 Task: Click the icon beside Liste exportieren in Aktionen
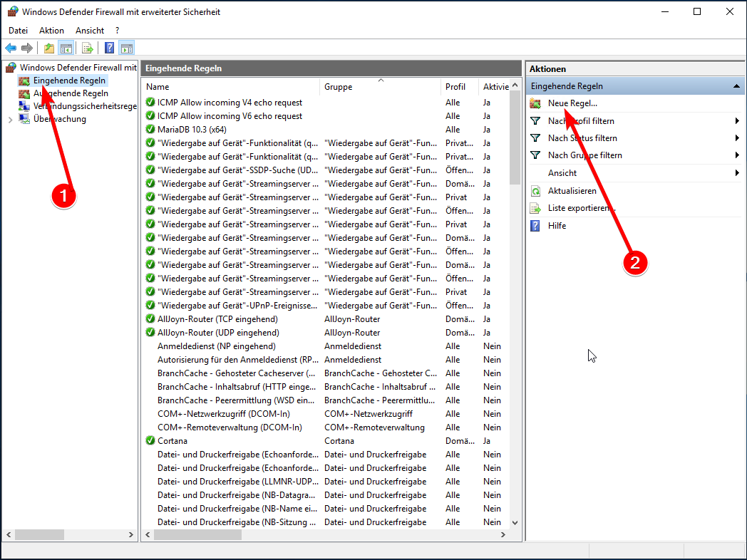(x=535, y=208)
